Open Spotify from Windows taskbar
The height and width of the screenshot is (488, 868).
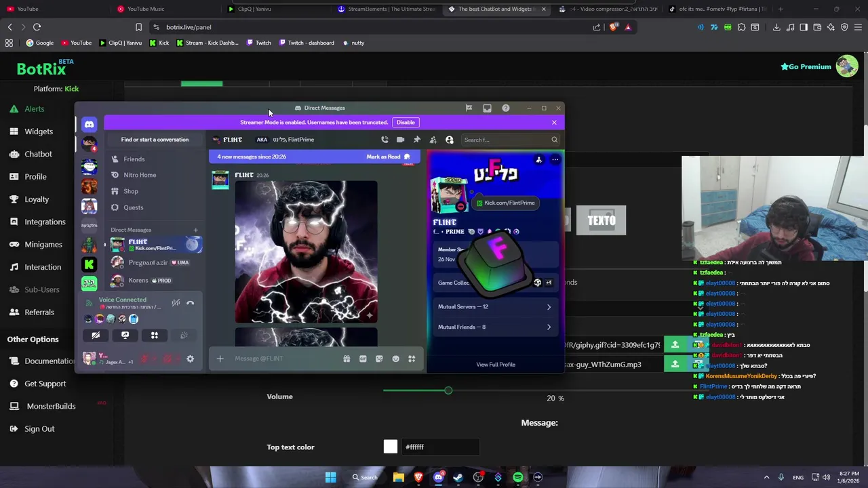tap(518, 477)
